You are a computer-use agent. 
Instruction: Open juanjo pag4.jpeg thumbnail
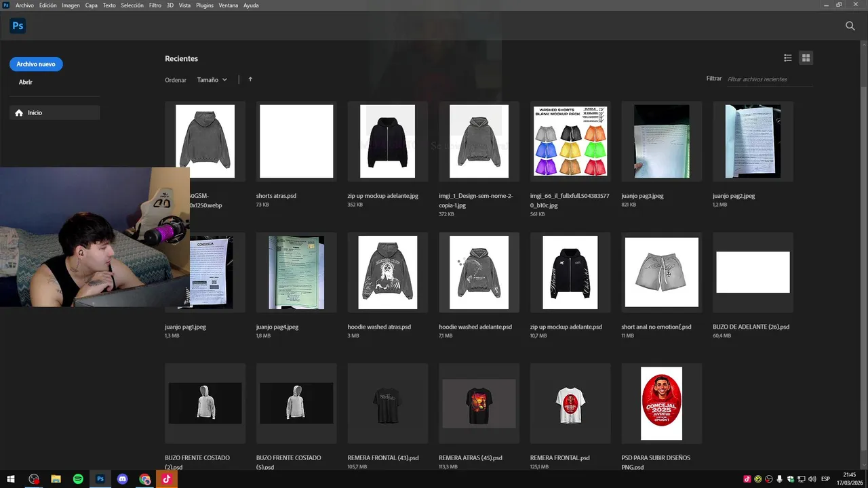click(296, 272)
